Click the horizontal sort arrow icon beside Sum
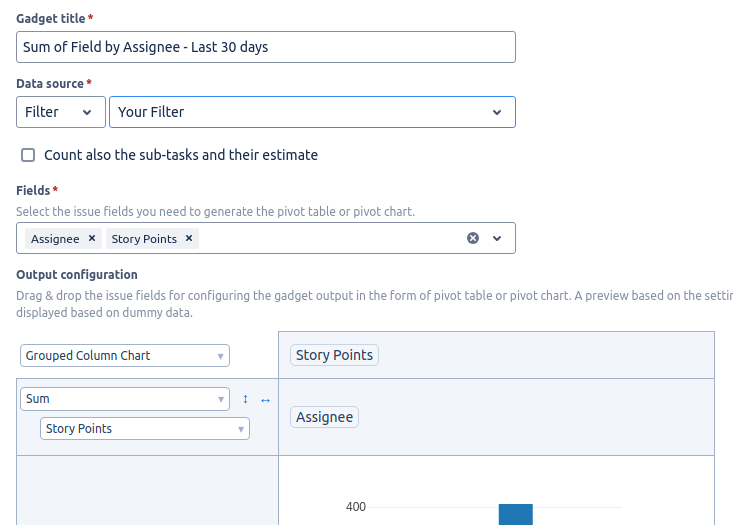Viewport: 733px width, 525px height. click(265, 400)
